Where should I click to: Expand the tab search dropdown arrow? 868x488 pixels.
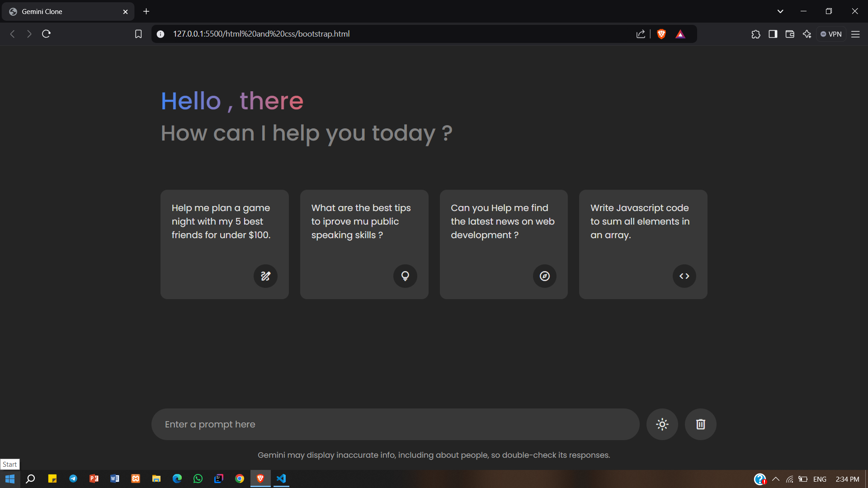(780, 11)
